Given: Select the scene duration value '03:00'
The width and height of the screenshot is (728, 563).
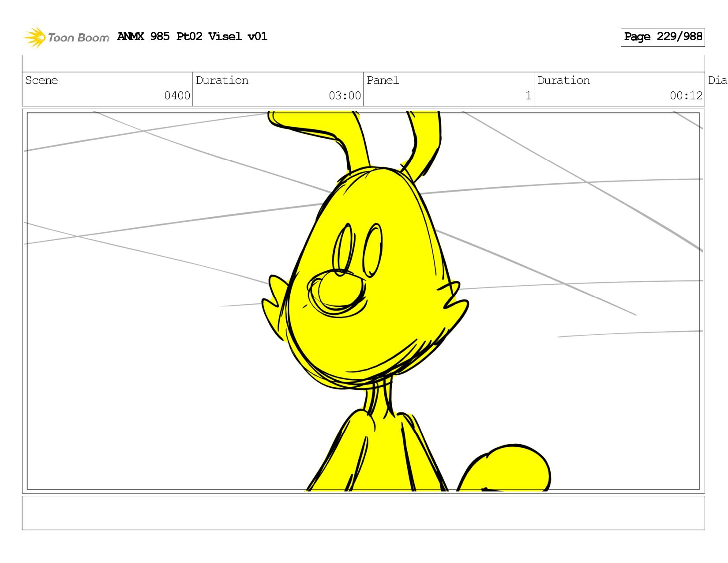Looking at the screenshot, I should coord(345,96).
